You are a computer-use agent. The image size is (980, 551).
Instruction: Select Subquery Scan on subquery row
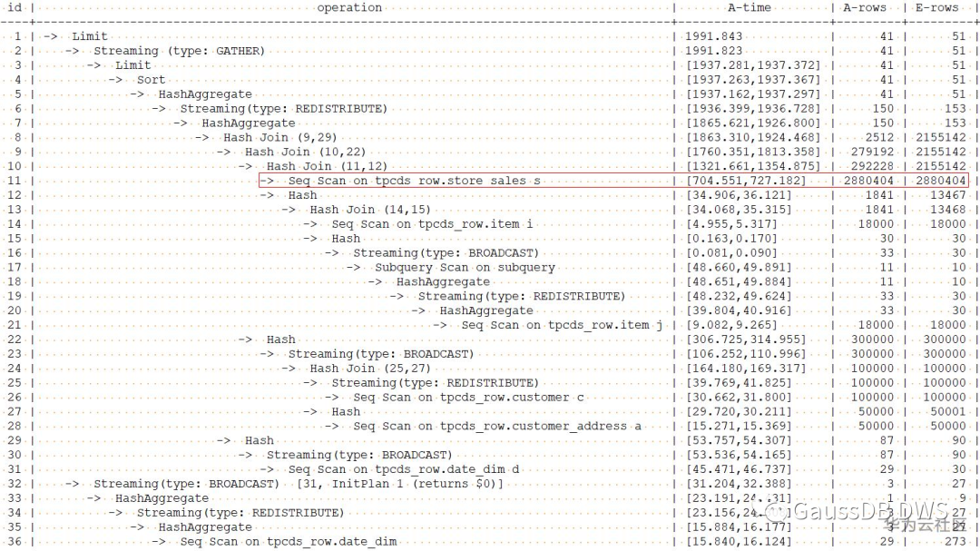(x=465, y=267)
